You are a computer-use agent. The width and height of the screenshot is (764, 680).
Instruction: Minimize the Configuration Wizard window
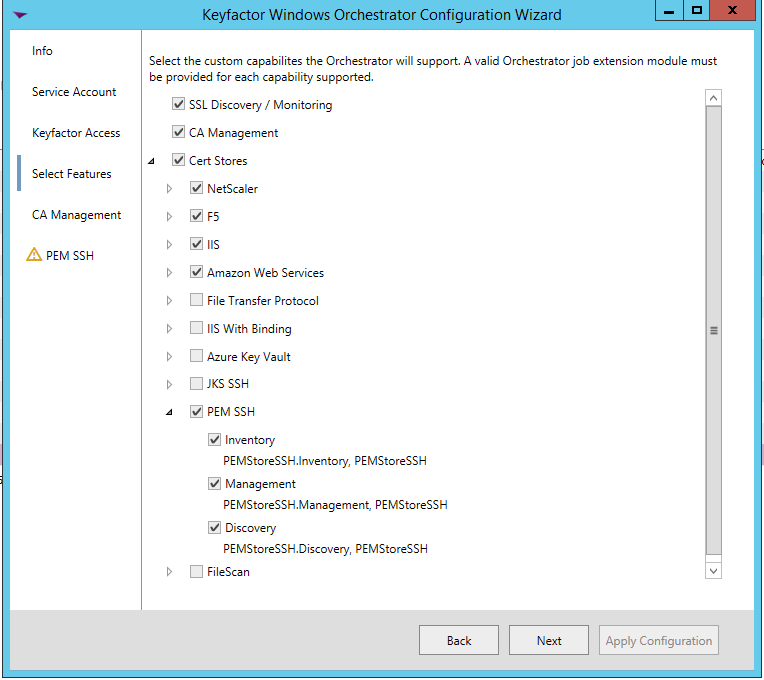pos(669,10)
